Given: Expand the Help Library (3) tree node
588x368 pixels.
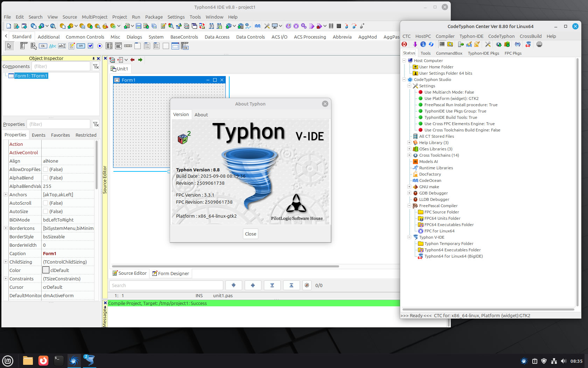Looking at the screenshot, I should click(x=409, y=143).
